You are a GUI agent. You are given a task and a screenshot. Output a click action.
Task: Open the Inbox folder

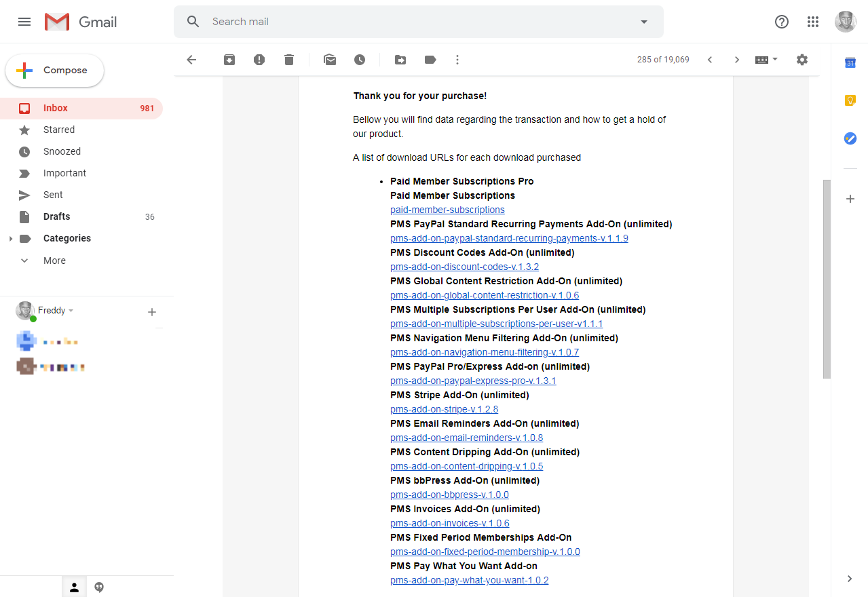(81, 108)
